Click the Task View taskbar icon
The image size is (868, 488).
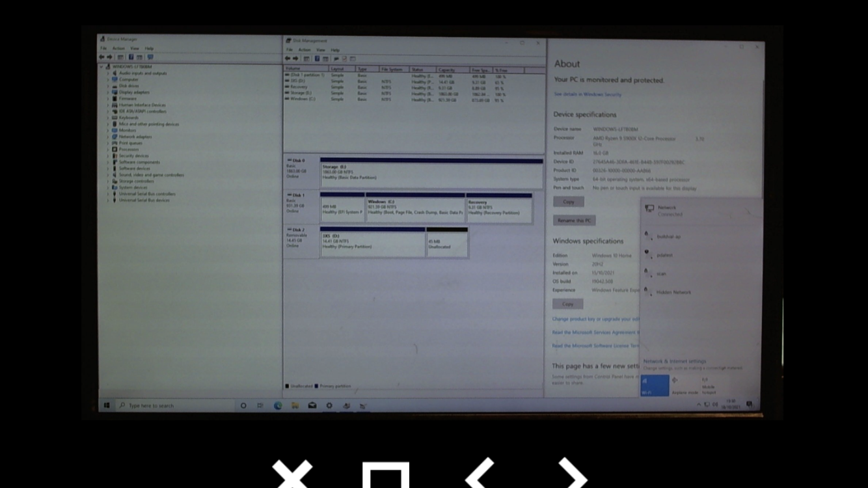pyautogui.click(x=260, y=405)
